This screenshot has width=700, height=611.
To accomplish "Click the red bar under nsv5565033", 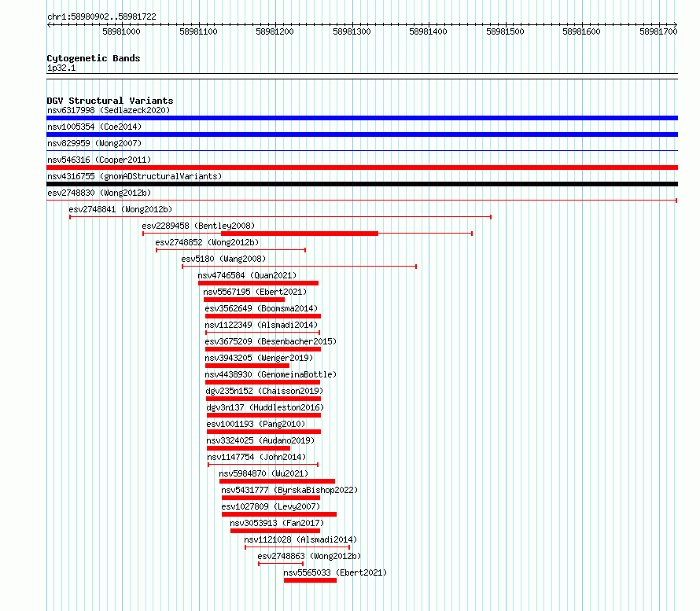I will 310,580.
